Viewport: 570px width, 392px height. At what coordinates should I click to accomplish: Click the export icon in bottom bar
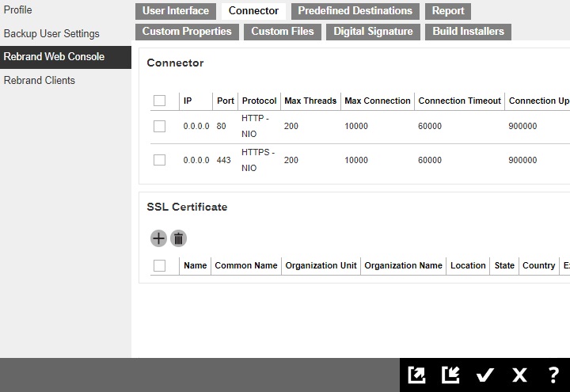point(416,375)
